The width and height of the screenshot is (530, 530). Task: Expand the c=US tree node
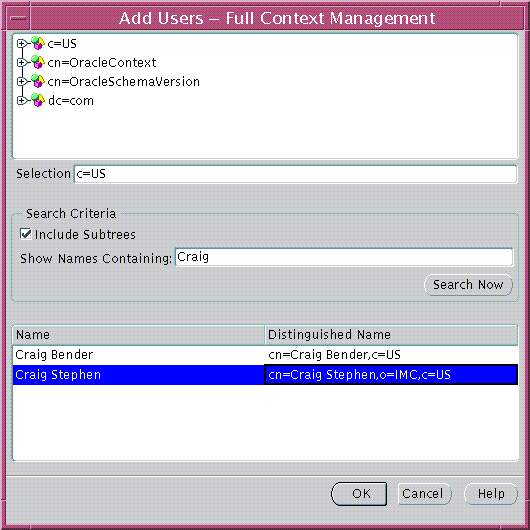[x=22, y=44]
